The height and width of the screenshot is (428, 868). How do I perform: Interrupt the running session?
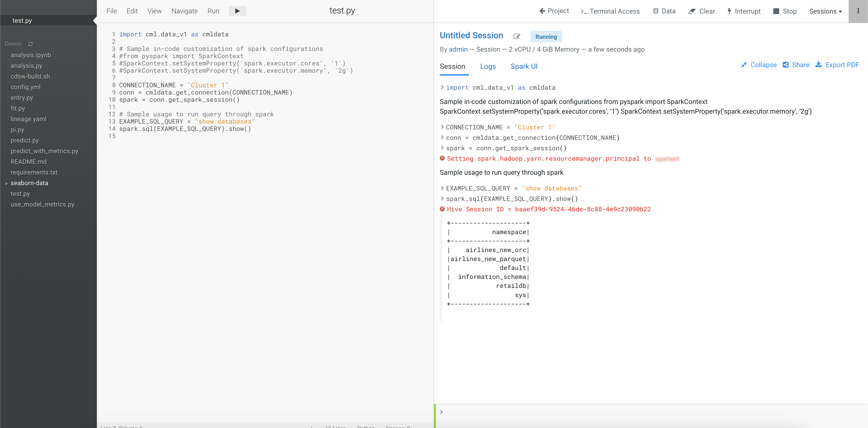click(x=744, y=11)
